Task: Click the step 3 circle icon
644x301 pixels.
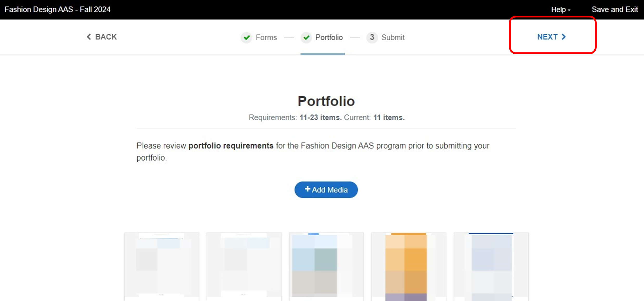Action: (372, 38)
